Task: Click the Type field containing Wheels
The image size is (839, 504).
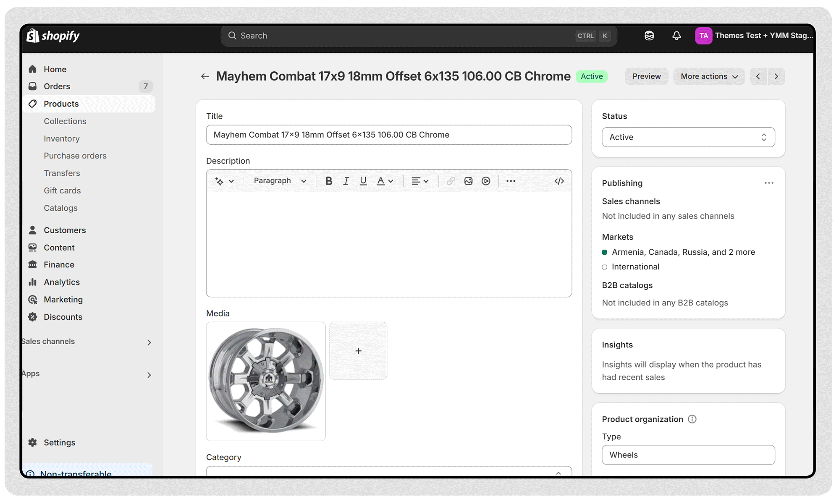Action: (x=688, y=455)
